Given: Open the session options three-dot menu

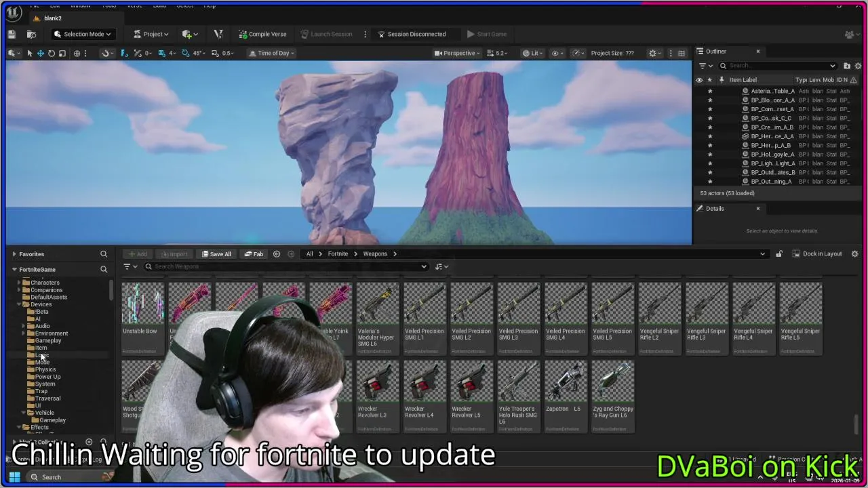Looking at the screenshot, I should pos(365,34).
